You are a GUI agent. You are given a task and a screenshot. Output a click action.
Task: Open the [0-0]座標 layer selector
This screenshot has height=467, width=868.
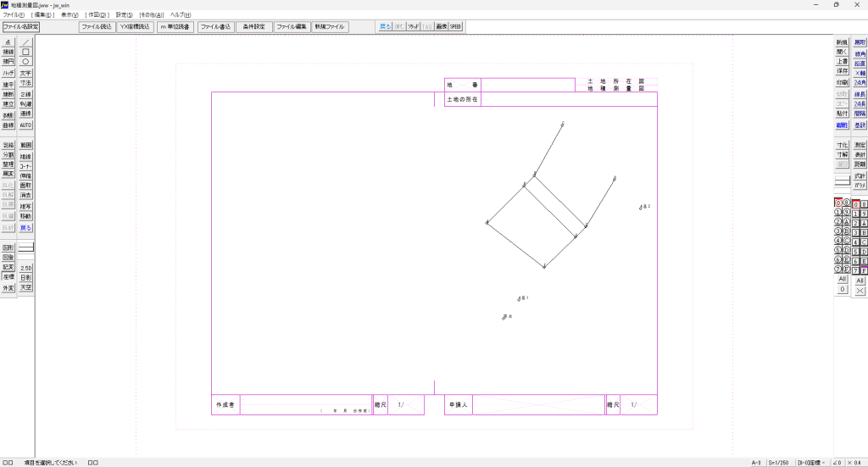coord(811,463)
